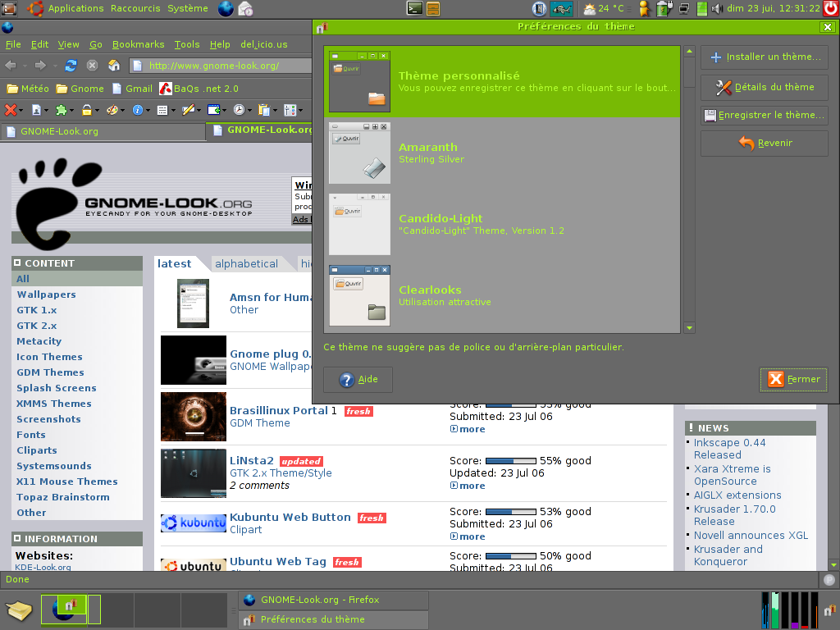Click the Web Developer Disable red X icon
The height and width of the screenshot is (630, 840).
(10, 110)
